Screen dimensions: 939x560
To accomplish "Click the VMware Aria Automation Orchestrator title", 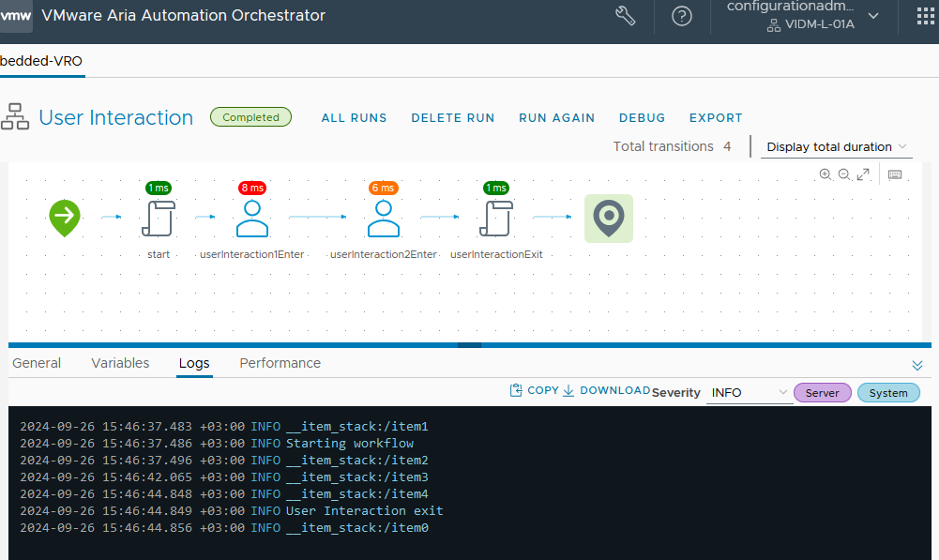I will coord(183,16).
